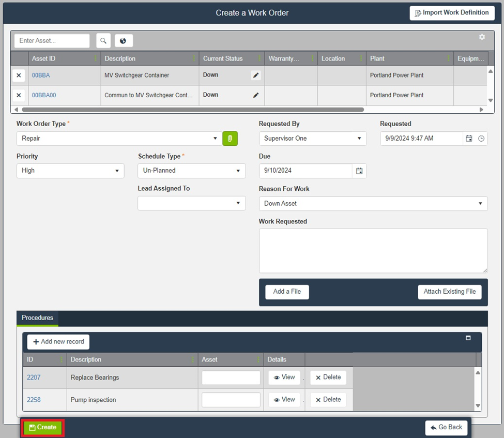Screen dimensions: 504x438
Task: Expand the Priority dropdown
Action: point(70,171)
